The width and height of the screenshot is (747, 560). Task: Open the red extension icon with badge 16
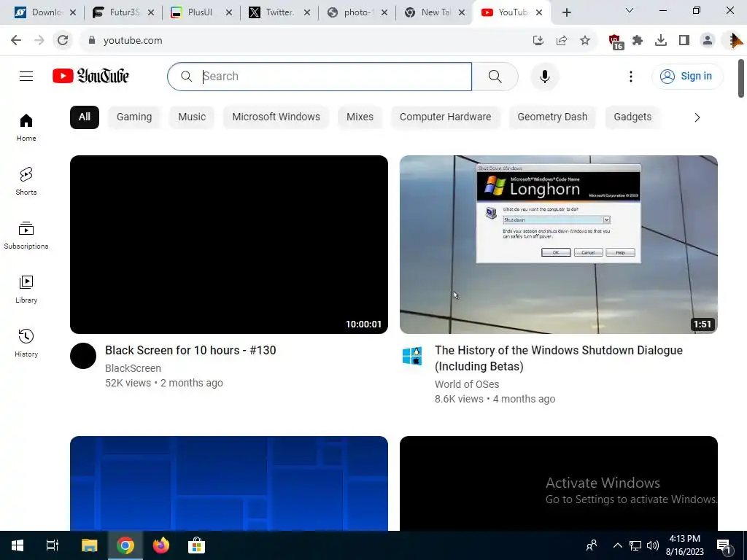(616, 42)
